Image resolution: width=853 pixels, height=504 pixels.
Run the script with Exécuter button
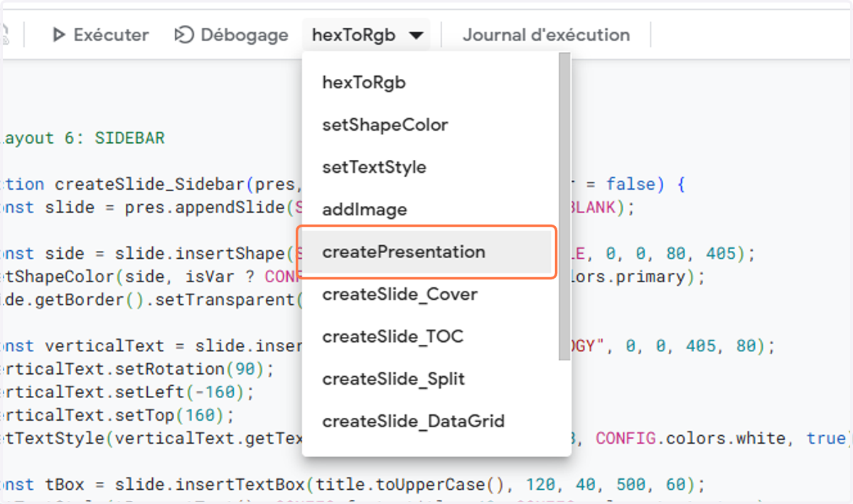100,35
